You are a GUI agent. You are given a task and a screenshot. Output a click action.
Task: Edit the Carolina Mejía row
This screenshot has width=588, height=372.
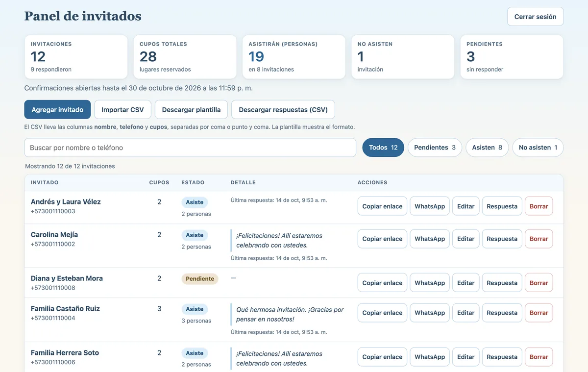pyautogui.click(x=465, y=239)
